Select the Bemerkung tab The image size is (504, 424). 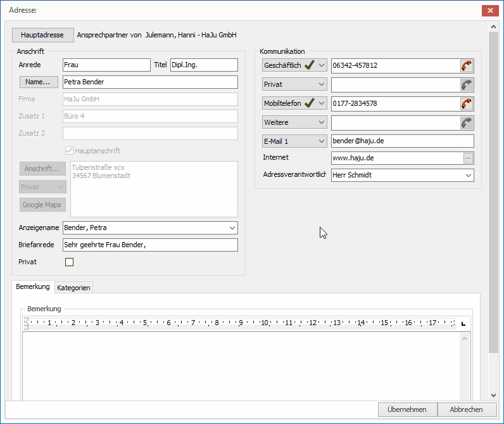(x=33, y=286)
